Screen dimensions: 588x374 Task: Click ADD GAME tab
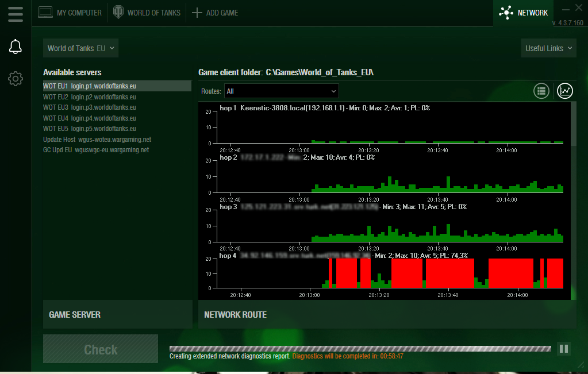coord(215,13)
